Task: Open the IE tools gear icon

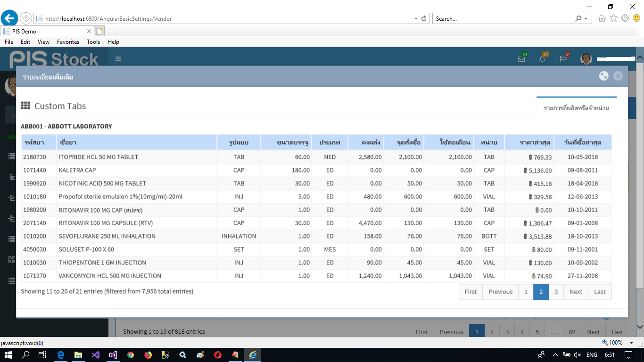Action: [625, 18]
